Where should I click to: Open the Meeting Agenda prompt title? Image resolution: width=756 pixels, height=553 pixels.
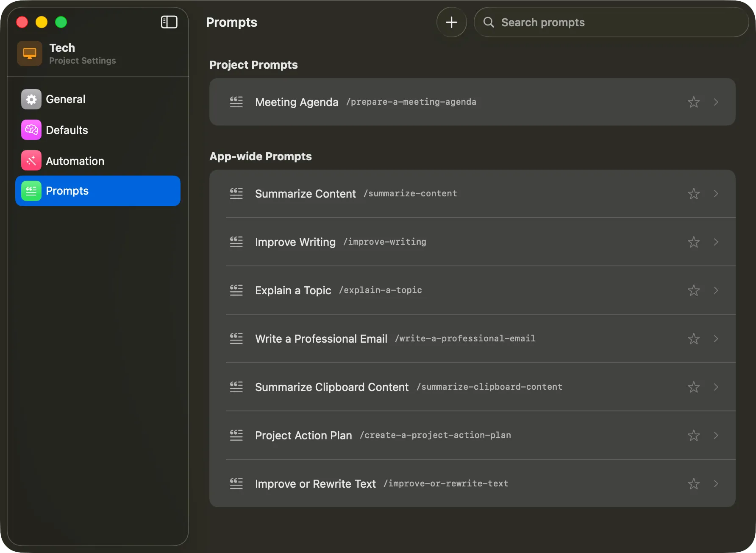click(297, 102)
